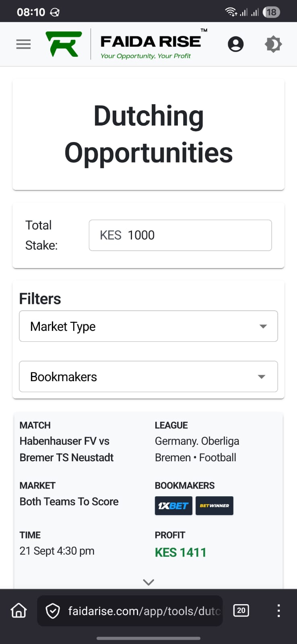Screen dimensions: 297x644
Task: Expand the match card details chevron
Action: click(148, 582)
